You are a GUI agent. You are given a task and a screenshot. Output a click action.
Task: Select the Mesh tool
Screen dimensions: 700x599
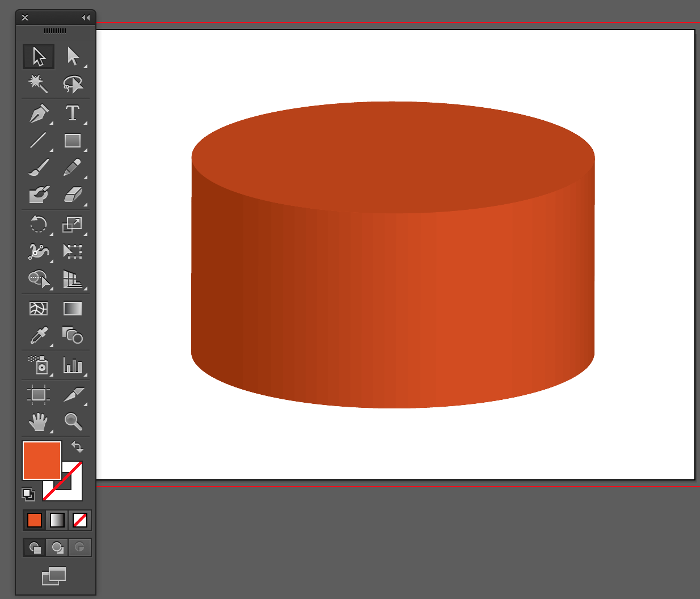39,308
